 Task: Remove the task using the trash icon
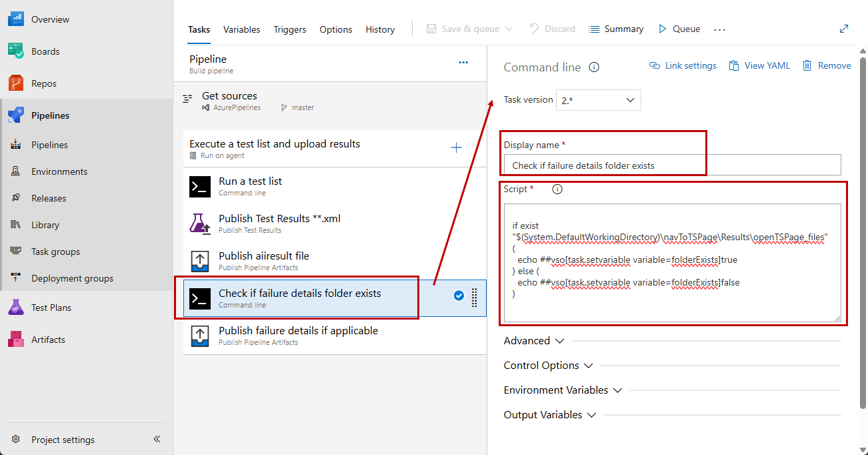(827, 65)
